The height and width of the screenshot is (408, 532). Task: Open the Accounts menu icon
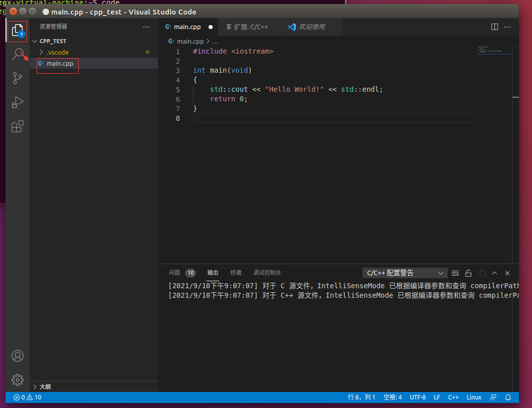point(18,356)
